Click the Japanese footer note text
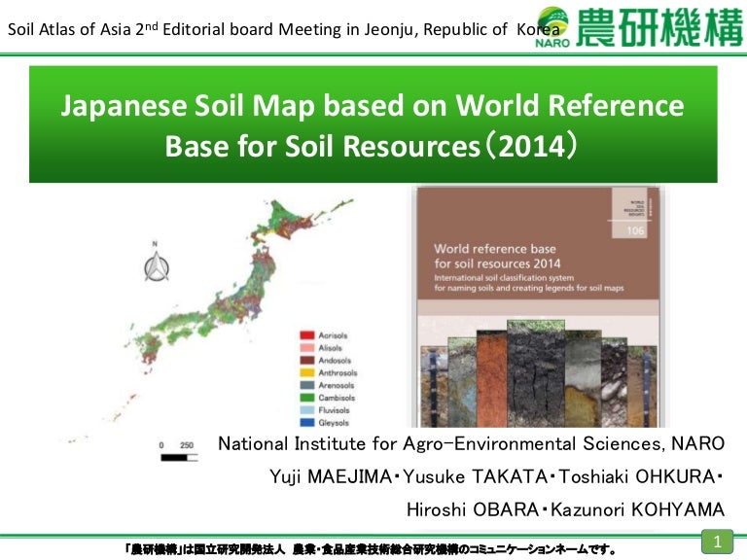747x560 pixels. click(370, 549)
